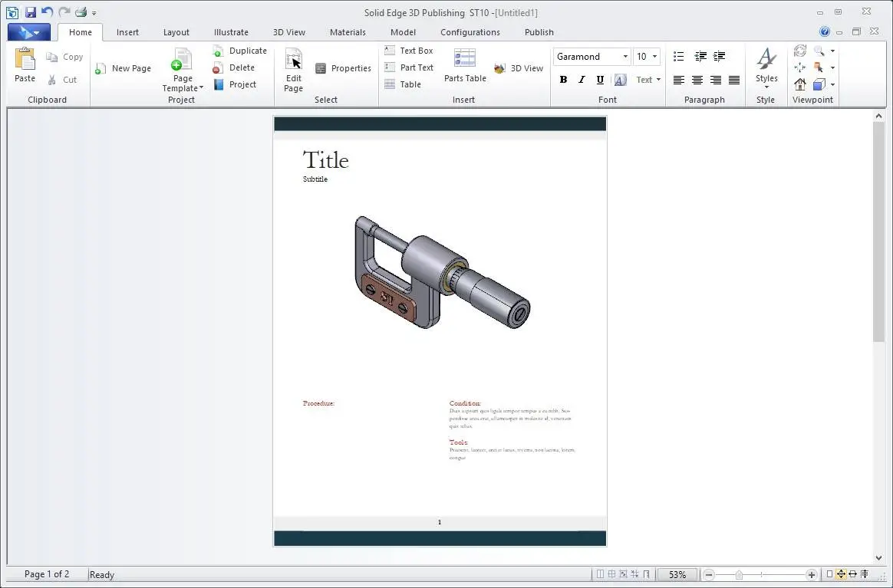Click the fit/center viewpoint arrows icon

coord(799,67)
